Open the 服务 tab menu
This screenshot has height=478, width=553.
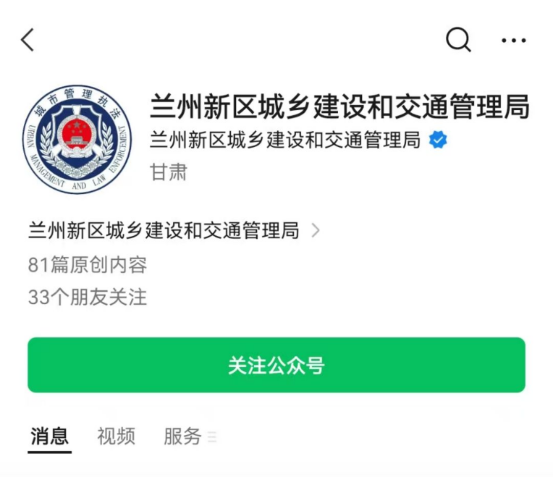point(183,436)
